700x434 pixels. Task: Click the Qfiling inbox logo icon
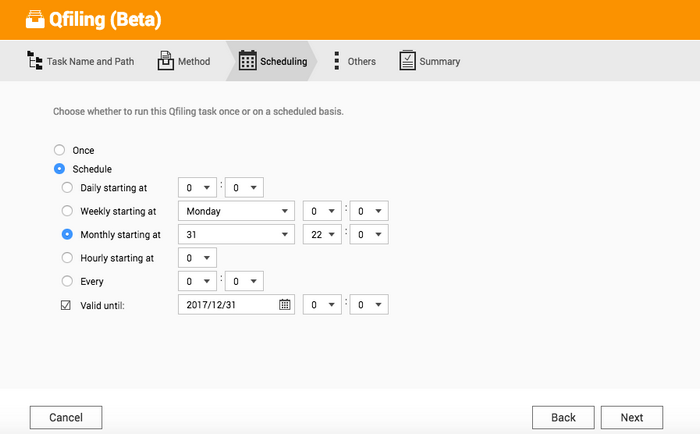pyautogui.click(x=35, y=19)
